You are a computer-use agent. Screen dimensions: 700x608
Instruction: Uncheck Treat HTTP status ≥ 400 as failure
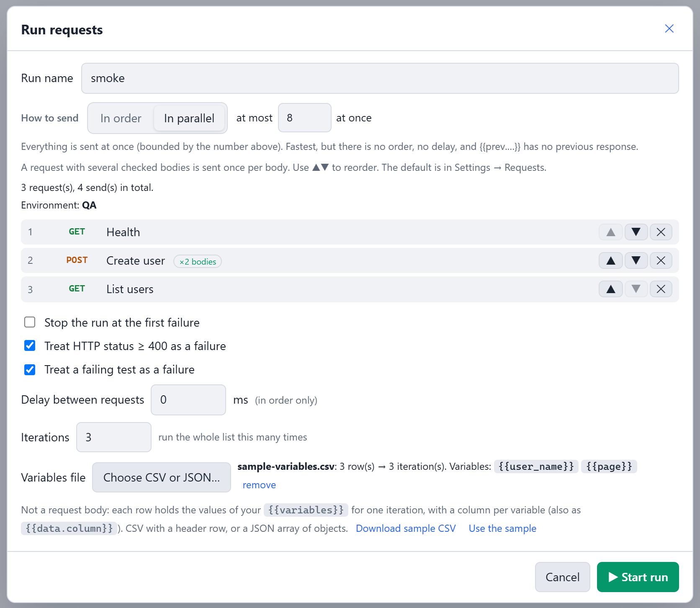(x=30, y=345)
